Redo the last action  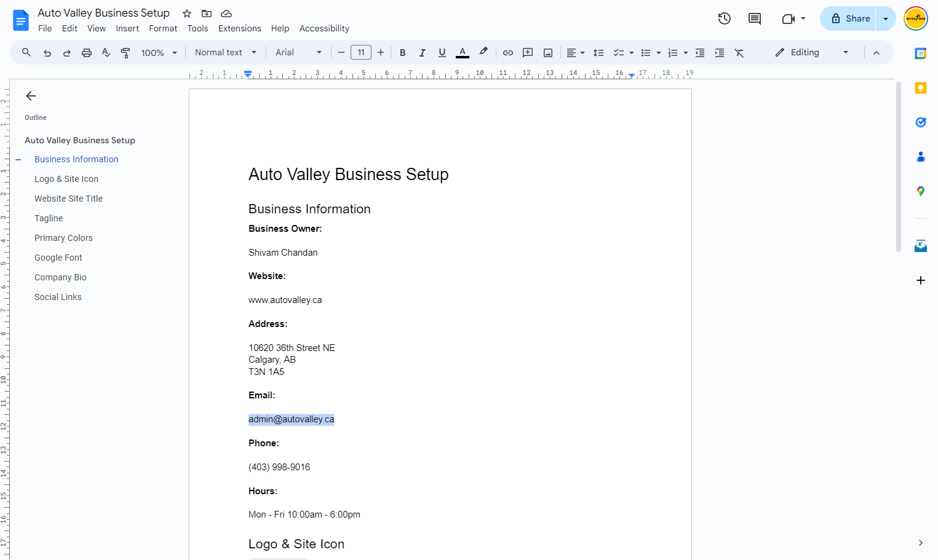tap(67, 53)
